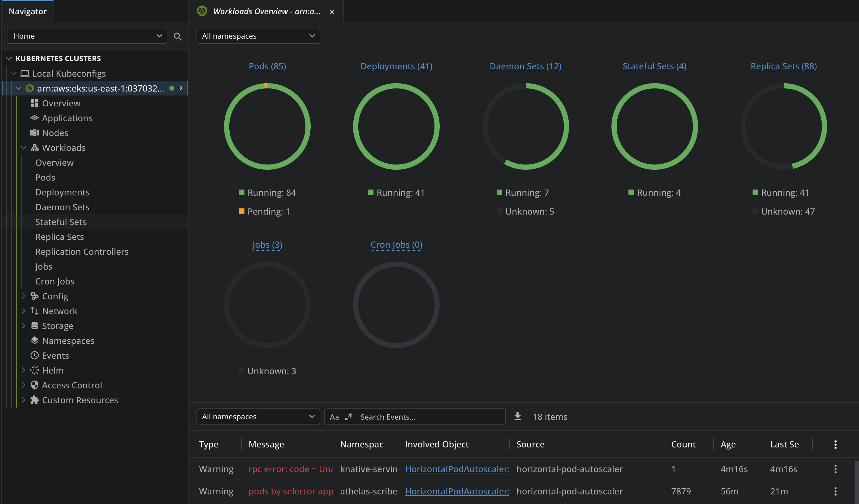
Task: Open the Home dropdown in Navigator
Action: coord(87,36)
